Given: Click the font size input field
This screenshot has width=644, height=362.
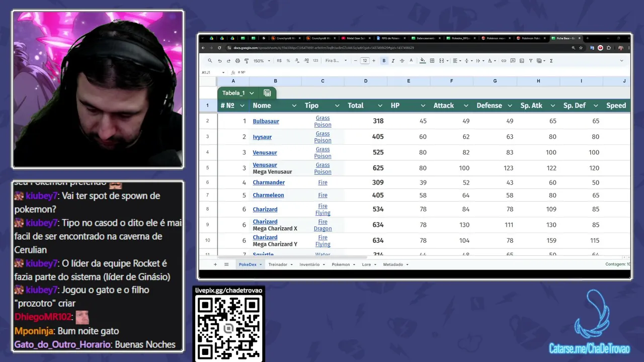Looking at the screenshot, I should coord(365,61).
